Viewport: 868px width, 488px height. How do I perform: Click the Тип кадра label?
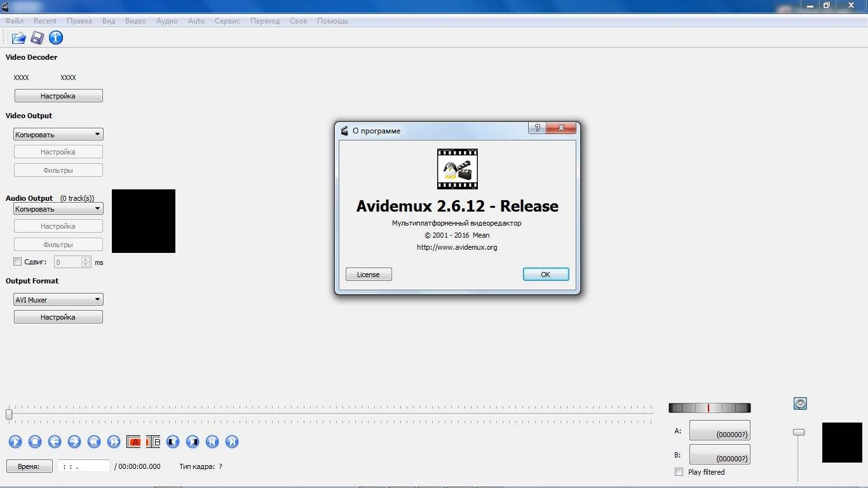point(197,466)
